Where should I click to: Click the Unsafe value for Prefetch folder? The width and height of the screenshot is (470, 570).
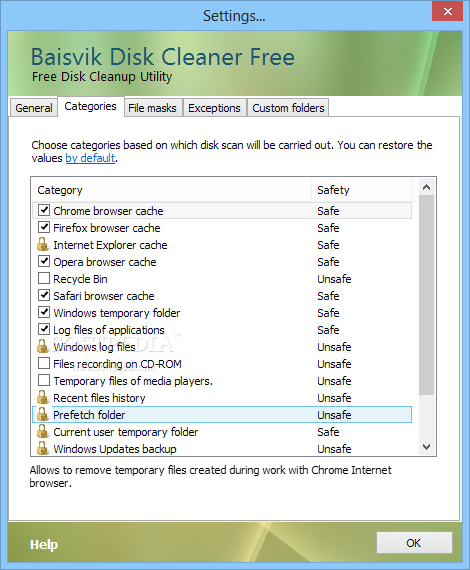click(x=334, y=415)
